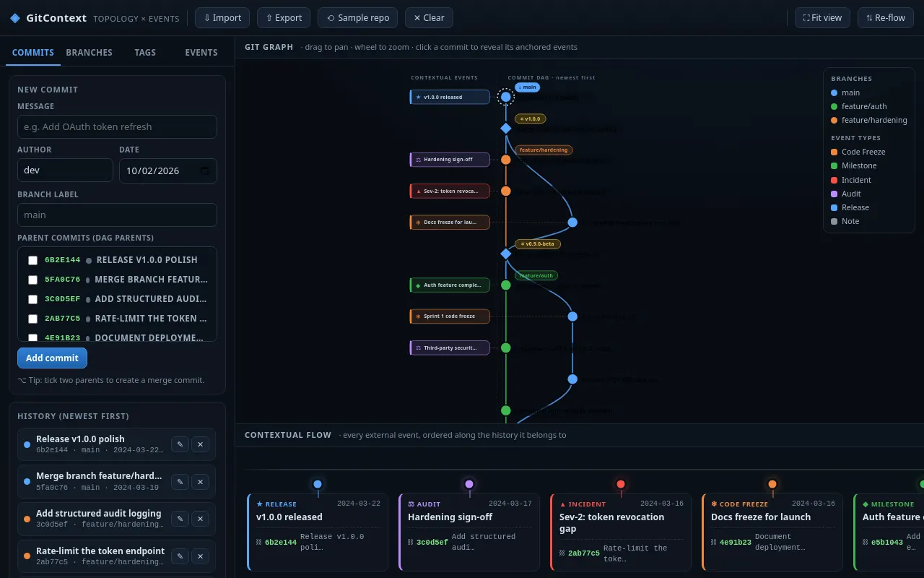
Task: Select the "Sprint 1 code freeze" event in the graph
Action: (450, 316)
